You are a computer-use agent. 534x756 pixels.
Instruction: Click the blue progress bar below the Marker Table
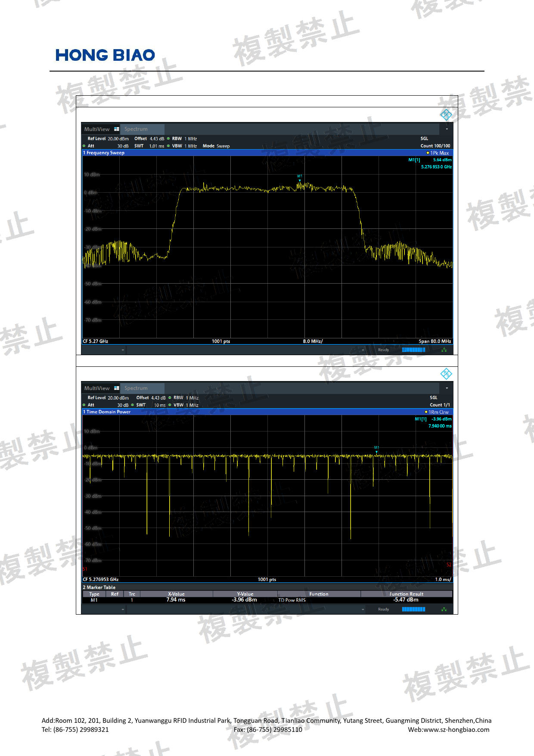(413, 609)
